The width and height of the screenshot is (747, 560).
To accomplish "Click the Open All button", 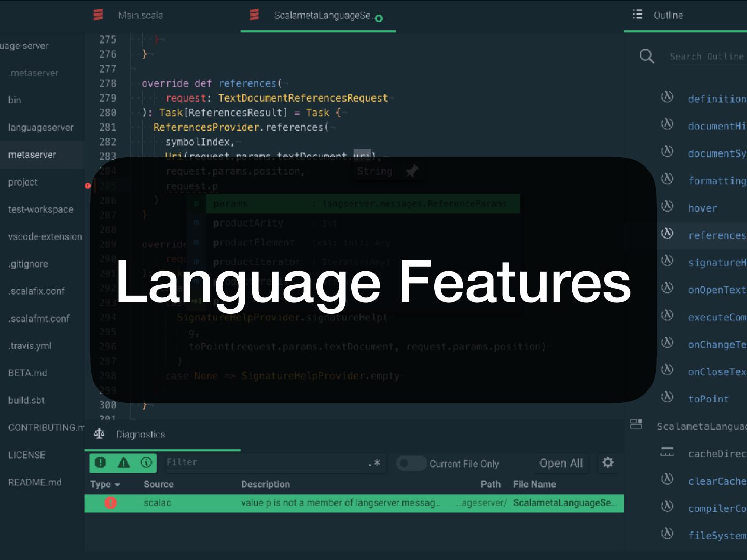I will (x=561, y=463).
